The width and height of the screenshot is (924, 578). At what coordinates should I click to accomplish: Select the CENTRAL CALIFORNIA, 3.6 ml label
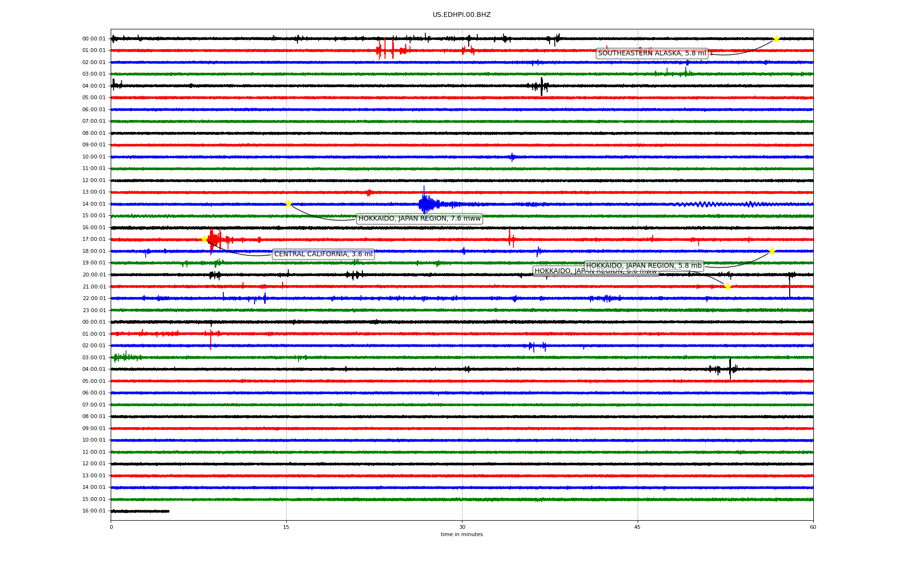[323, 254]
